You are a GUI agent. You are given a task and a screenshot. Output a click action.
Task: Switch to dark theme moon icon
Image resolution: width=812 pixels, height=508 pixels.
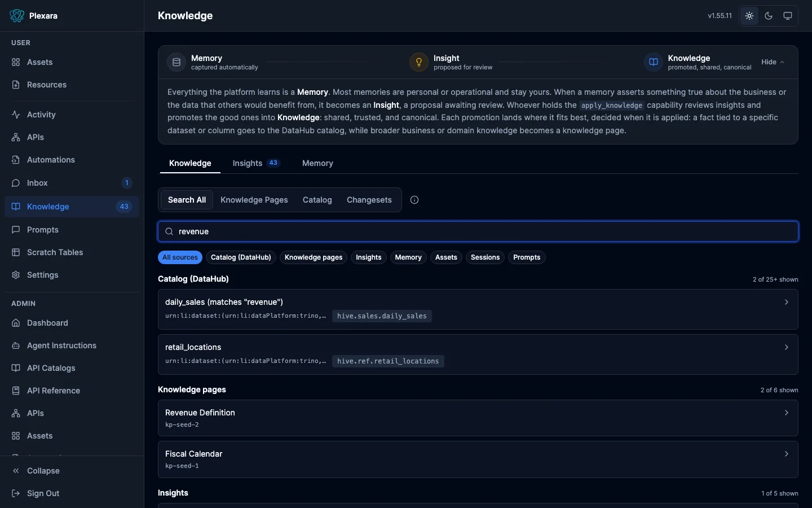click(769, 16)
